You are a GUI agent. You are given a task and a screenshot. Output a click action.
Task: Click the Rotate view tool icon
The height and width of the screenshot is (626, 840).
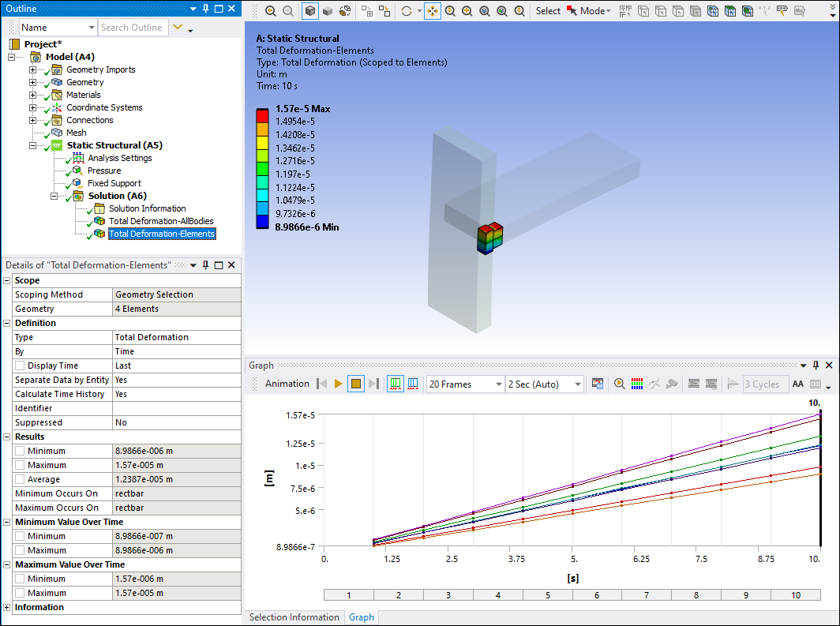[407, 11]
